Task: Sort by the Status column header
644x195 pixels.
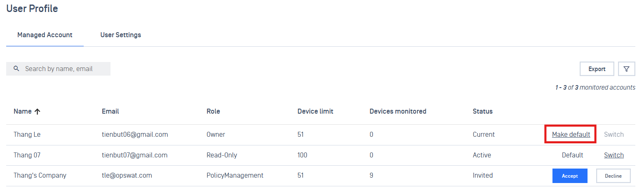Action: pyautogui.click(x=482, y=112)
